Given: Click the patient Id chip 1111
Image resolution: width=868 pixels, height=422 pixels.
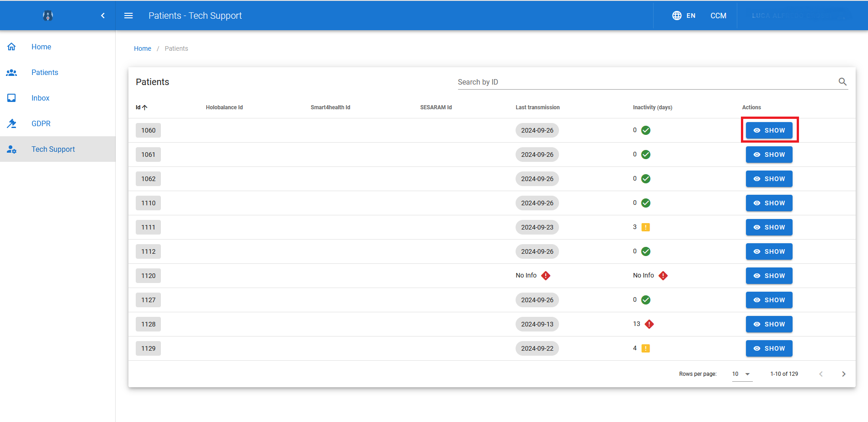Looking at the screenshot, I should (x=148, y=227).
